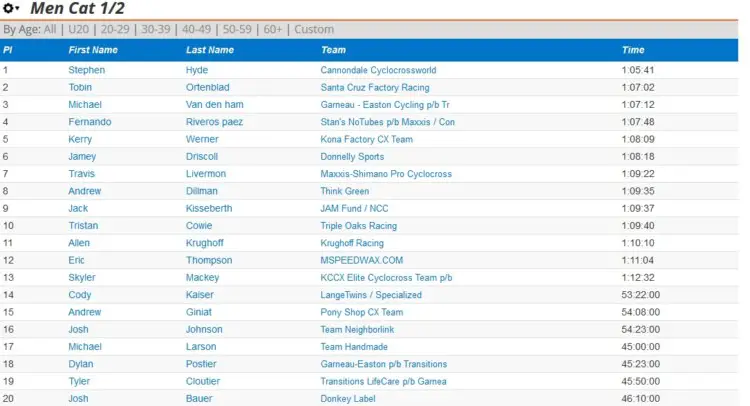Filter results by U20 age group

[x=78, y=29]
